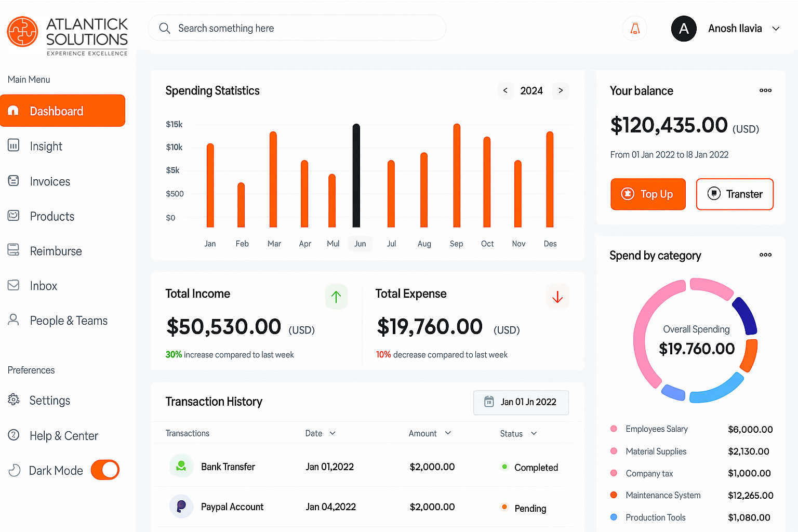798x532 pixels.
Task: Expand the Status column filter dropdown
Action: coord(534,433)
